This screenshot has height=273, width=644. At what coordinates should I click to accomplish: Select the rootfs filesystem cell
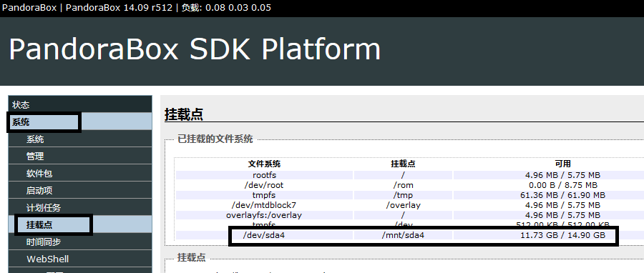[x=265, y=175]
